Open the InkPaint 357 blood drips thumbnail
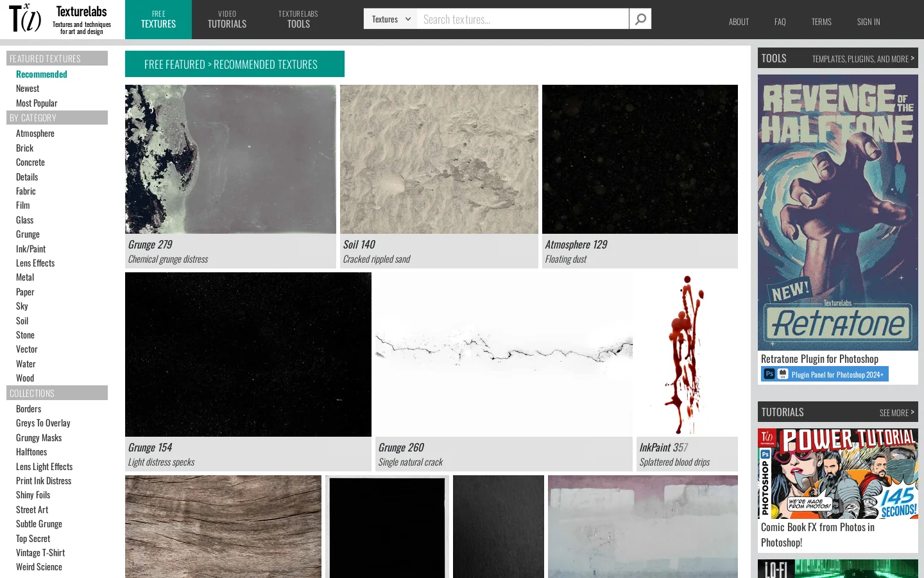The width and height of the screenshot is (924, 578). coord(687,355)
